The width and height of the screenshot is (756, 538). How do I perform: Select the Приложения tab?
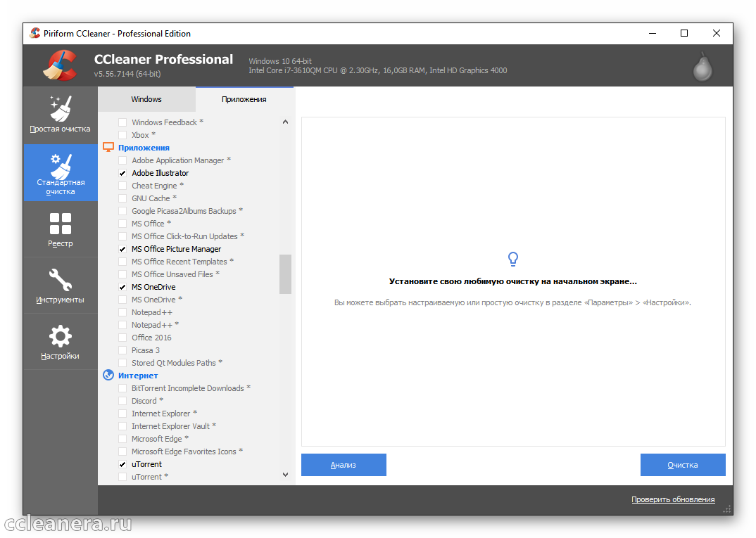pos(244,99)
